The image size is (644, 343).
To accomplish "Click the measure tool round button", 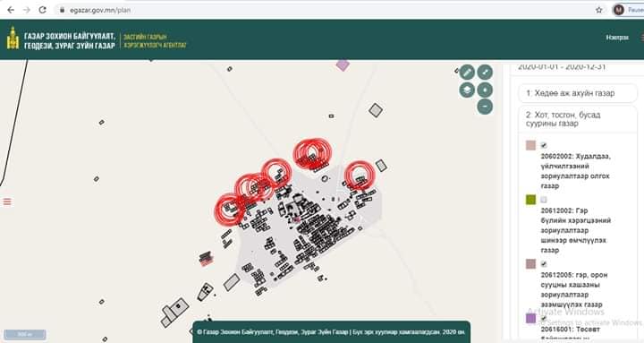I will (485, 73).
